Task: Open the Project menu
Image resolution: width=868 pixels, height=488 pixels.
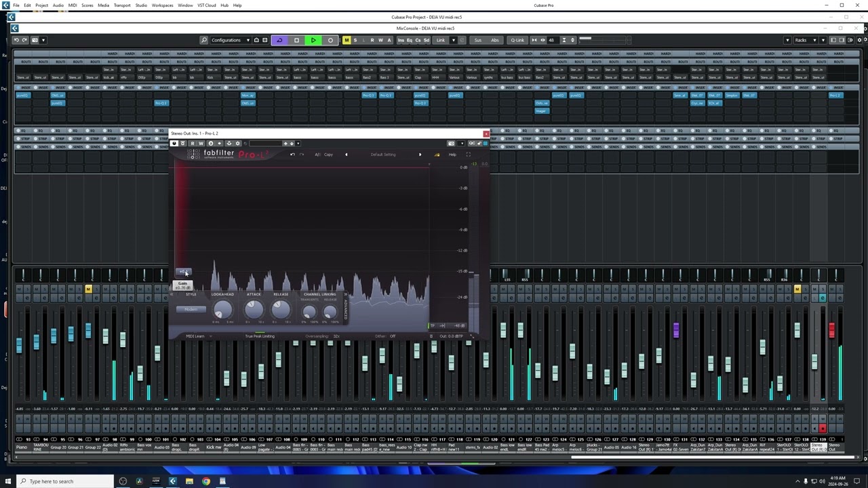Action: click(41, 5)
